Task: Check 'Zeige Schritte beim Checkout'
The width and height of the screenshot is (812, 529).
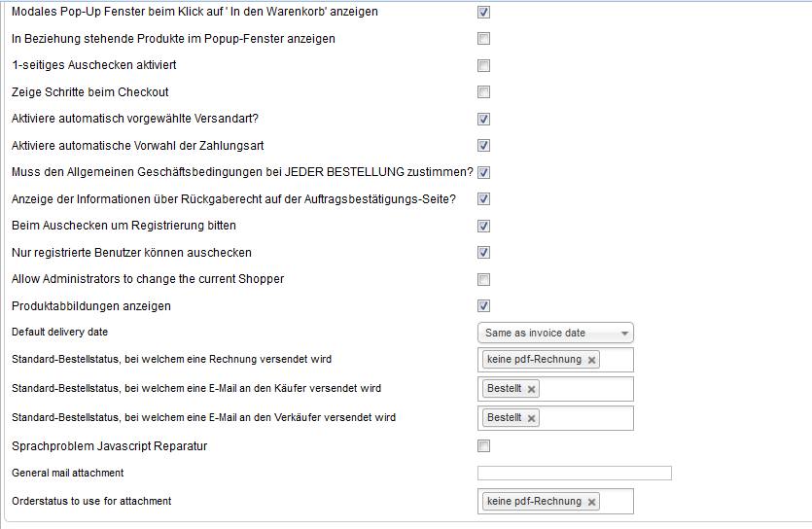Action: pyautogui.click(x=483, y=92)
